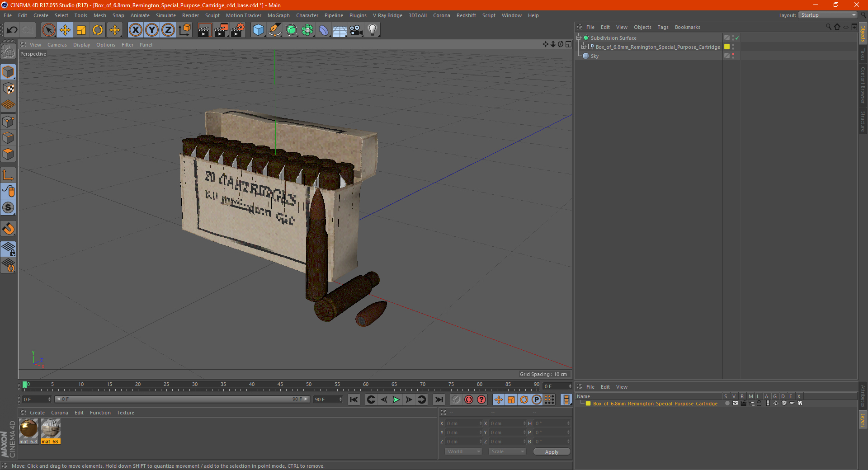Open the Mesh menu
Viewport: 868px width, 470px height.
99,15
